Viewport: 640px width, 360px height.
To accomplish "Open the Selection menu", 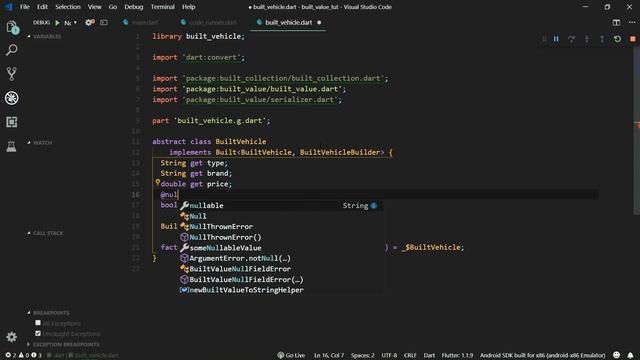I will click(x=68, y=7).
